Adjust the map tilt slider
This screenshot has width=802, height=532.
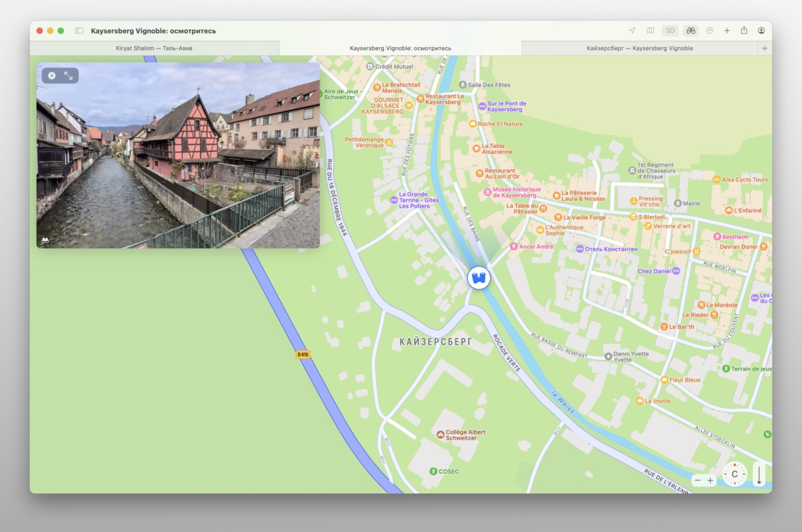759,474
